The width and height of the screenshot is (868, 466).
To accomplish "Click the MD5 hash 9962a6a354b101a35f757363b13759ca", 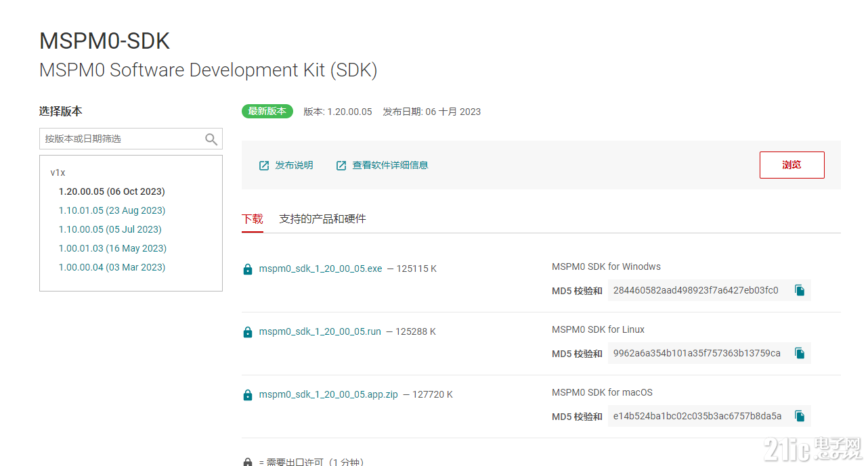I will (697, 353).
